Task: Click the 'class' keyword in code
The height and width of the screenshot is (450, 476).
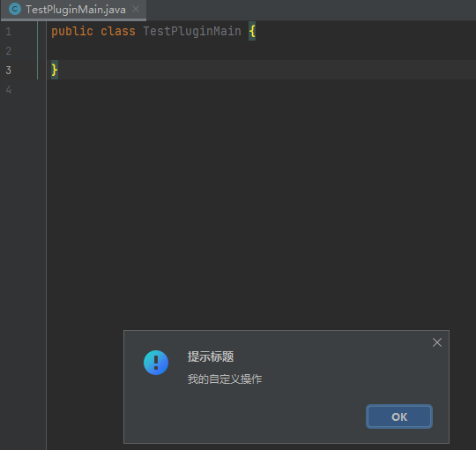Action: (x=118, y=32)
